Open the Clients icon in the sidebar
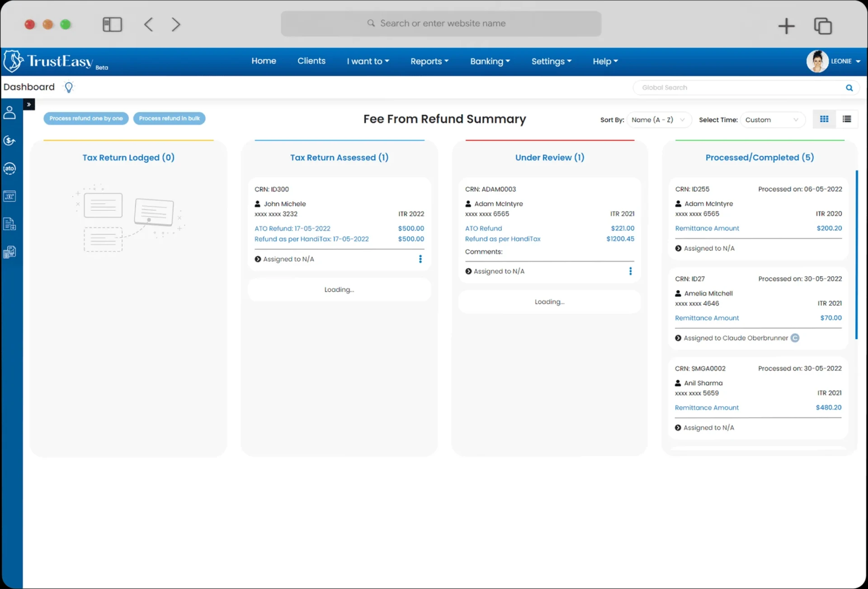Screen dimensions: 868x589 point(9,113)
